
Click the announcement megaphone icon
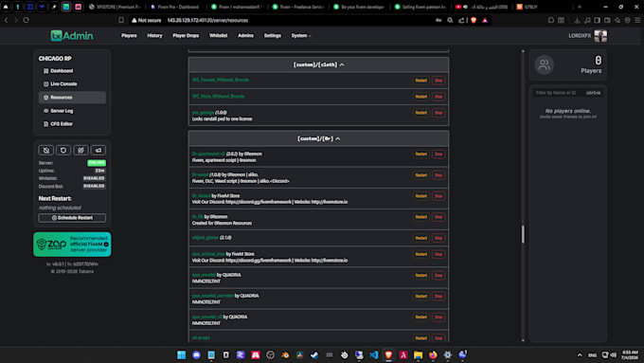[98, 150]
